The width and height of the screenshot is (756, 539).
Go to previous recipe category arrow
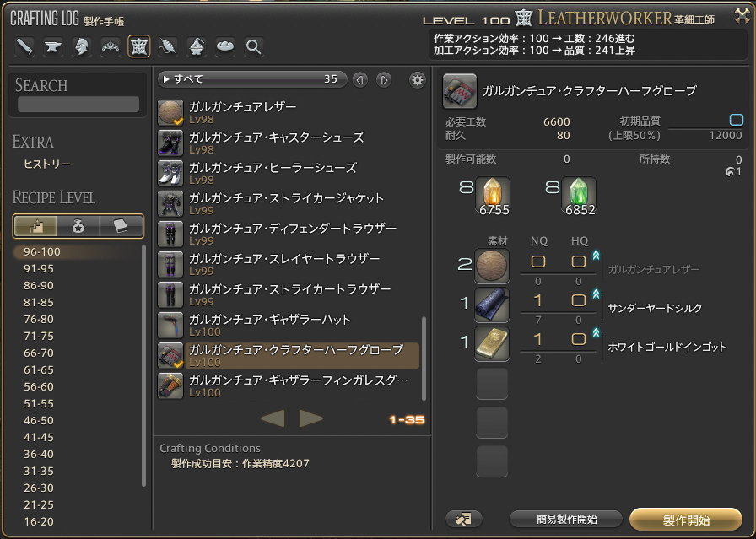click(x=359, y=80)
